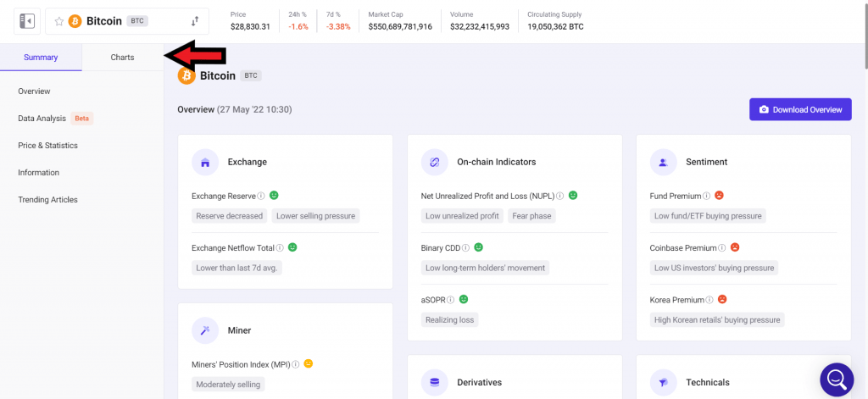The width and height of the screenshot is (868, 399).
Task: Select the Summary tab
Action: (x=41, y=58)
